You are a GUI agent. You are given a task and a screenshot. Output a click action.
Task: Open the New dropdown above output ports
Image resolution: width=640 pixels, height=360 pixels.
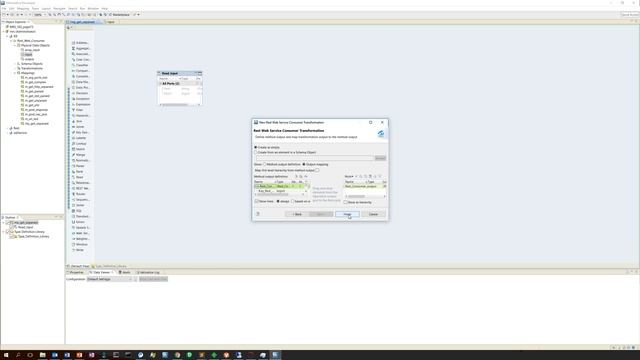349,176
